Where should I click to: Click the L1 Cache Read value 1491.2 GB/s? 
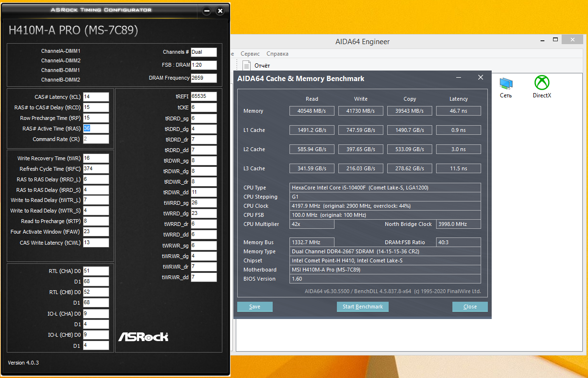[x=312, y=130]
